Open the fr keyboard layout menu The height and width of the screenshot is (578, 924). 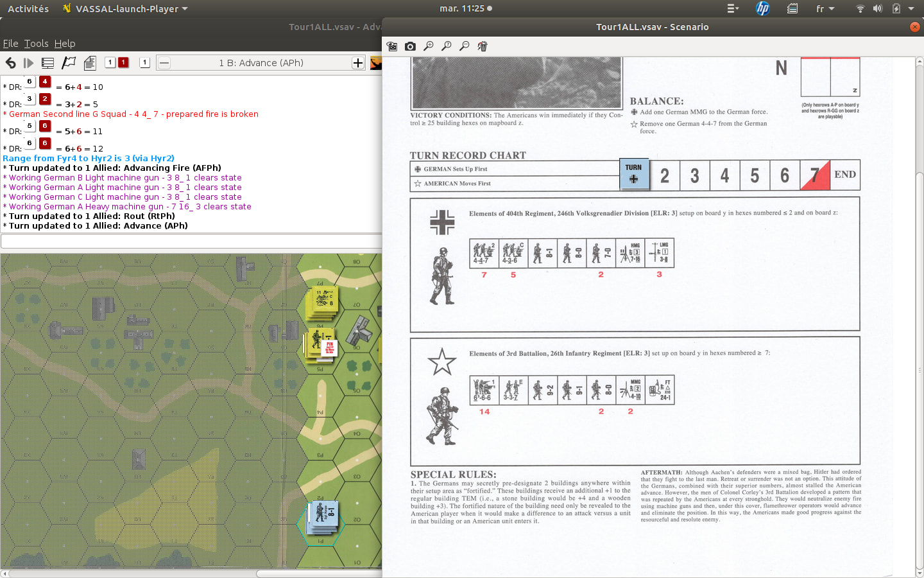(825, 8)
